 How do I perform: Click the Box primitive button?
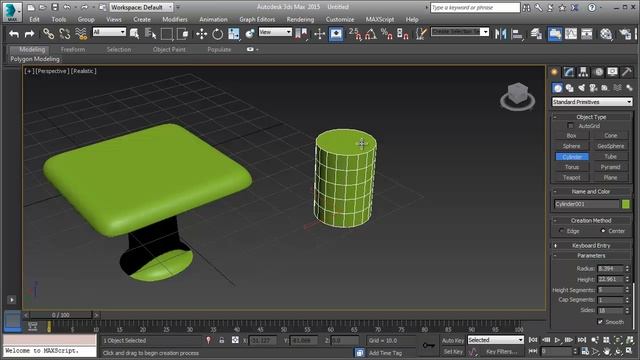[571, 136]
